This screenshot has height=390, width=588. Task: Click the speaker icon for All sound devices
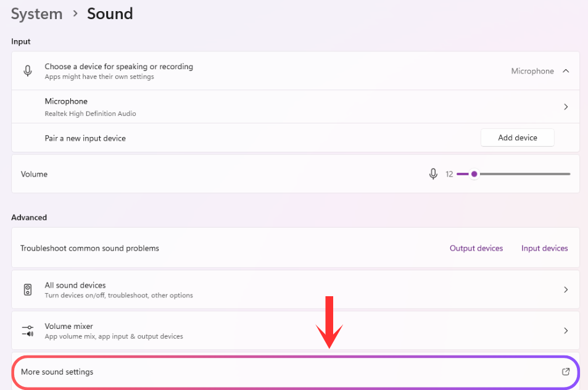click(x=28, y=289)
